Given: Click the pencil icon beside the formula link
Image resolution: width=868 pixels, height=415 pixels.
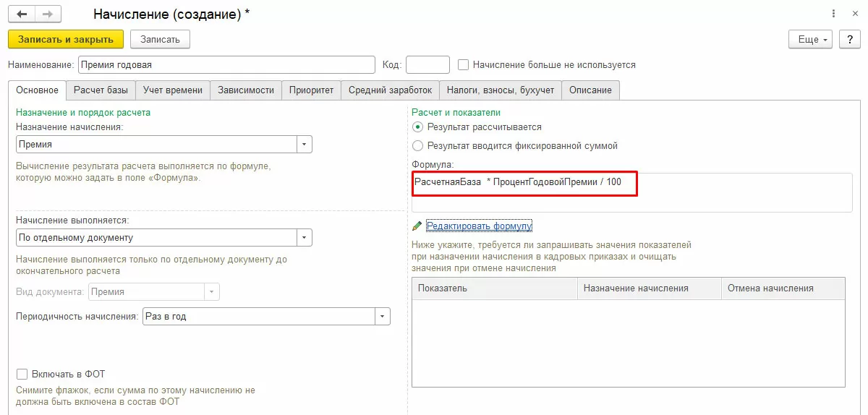Looking at the screenshot, I should click(x=417, y=226).
